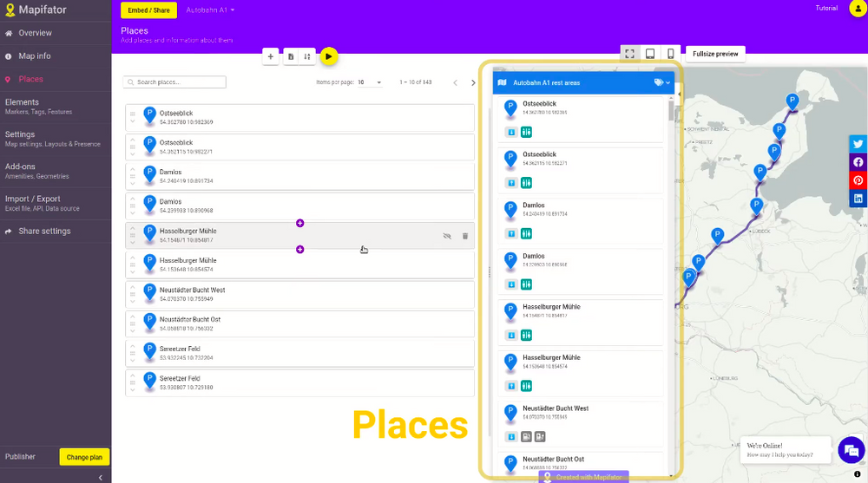Click the sort places icon
Viewport: 868px width, 483px height.
306,56
